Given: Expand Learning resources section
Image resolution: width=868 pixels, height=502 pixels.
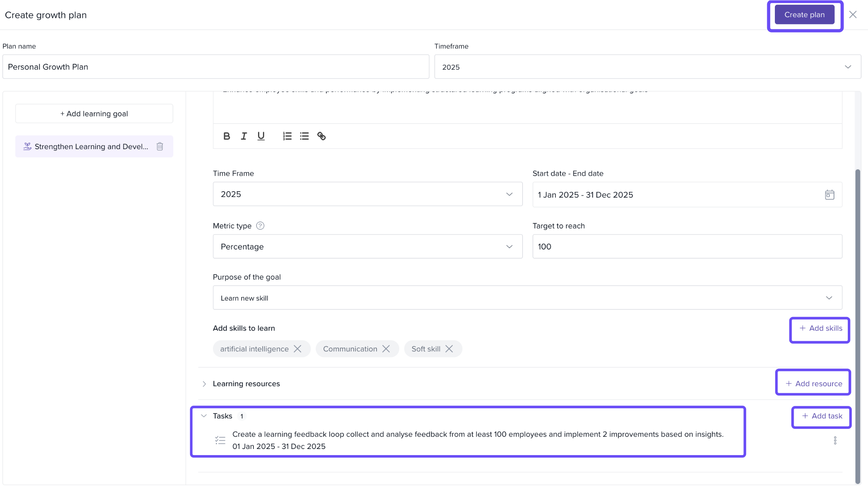Looking at the screenshot, I should coord(204,384).
